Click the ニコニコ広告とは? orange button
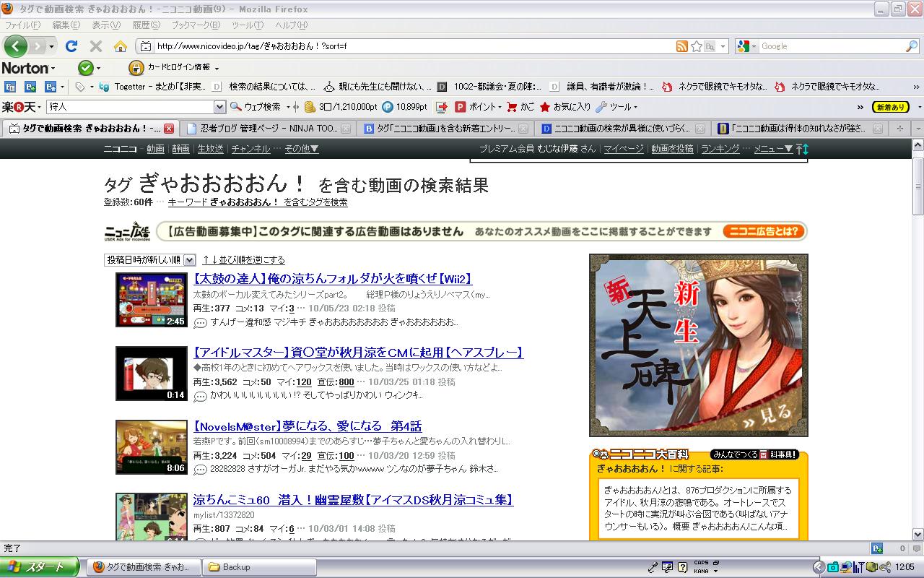 click(762, 232)
